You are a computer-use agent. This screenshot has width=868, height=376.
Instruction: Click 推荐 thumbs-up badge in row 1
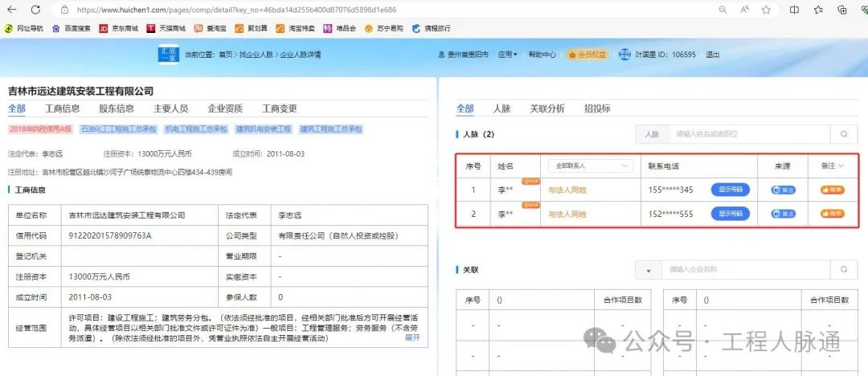pyautogui.click(x=833, y=190)
